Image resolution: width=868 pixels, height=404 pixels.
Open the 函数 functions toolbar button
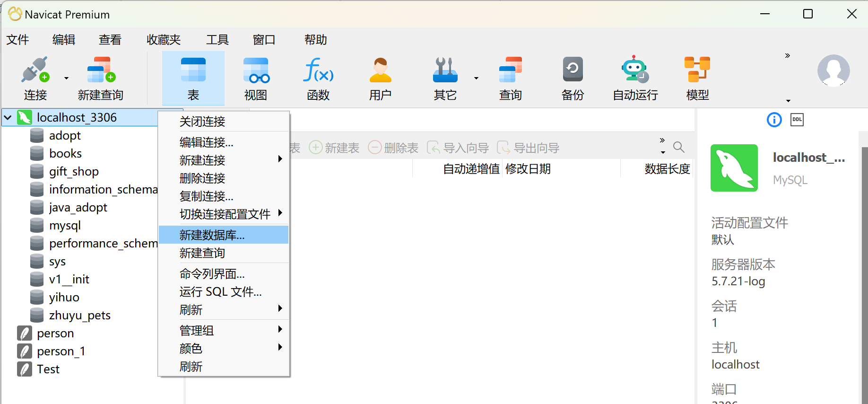318,79
